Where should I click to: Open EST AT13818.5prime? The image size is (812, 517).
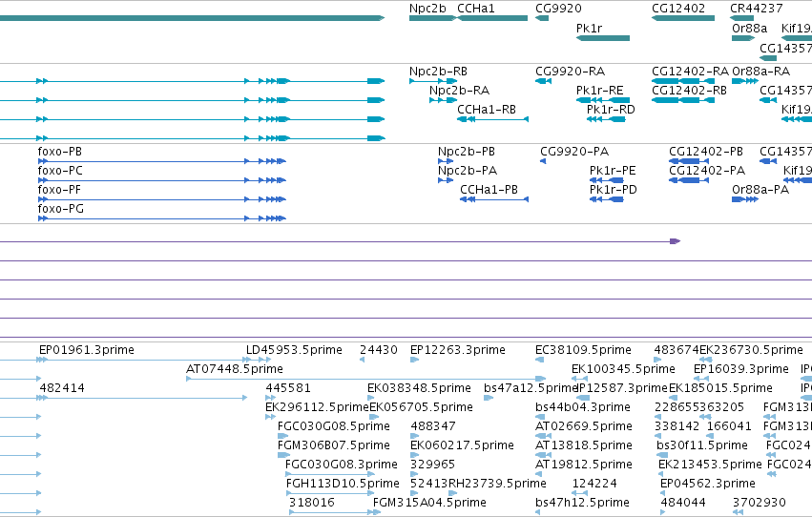coord(584,446)
